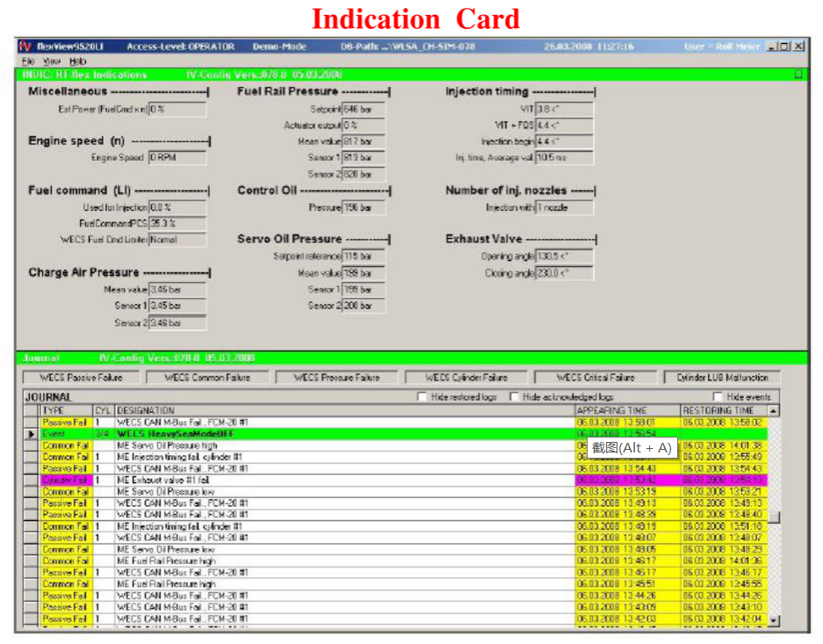The image size is (823, 644).
Task: Click the VIT value field
Action: 564,109
